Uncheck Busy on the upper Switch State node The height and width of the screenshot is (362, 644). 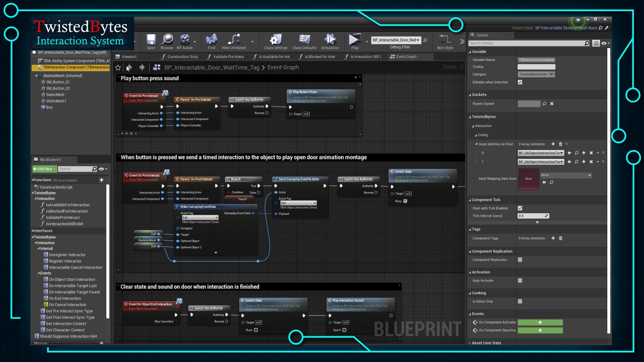pyautogui.click(x=405, y=201)
